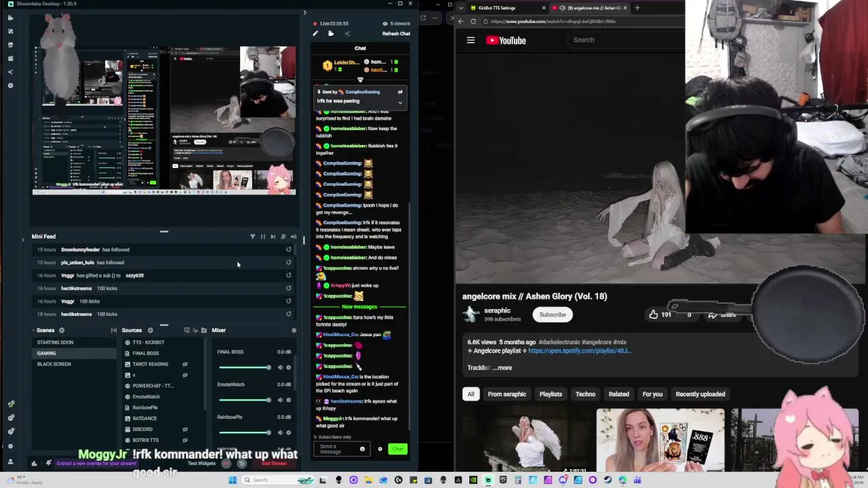
Task: Open scene transitions icon beside Scenes
Action: pyautogui.click(x=113, y=330)
